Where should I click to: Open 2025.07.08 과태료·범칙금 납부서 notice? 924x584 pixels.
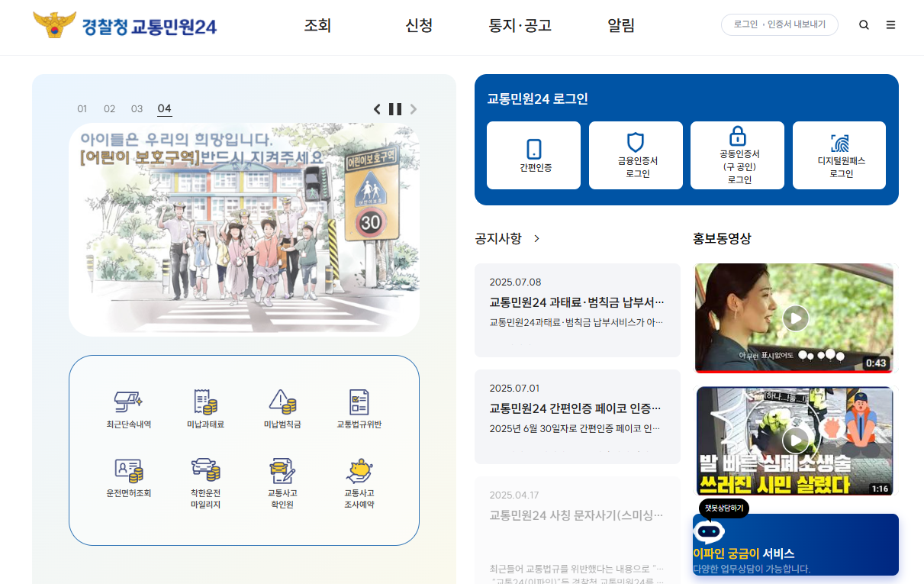pos(578,310)
